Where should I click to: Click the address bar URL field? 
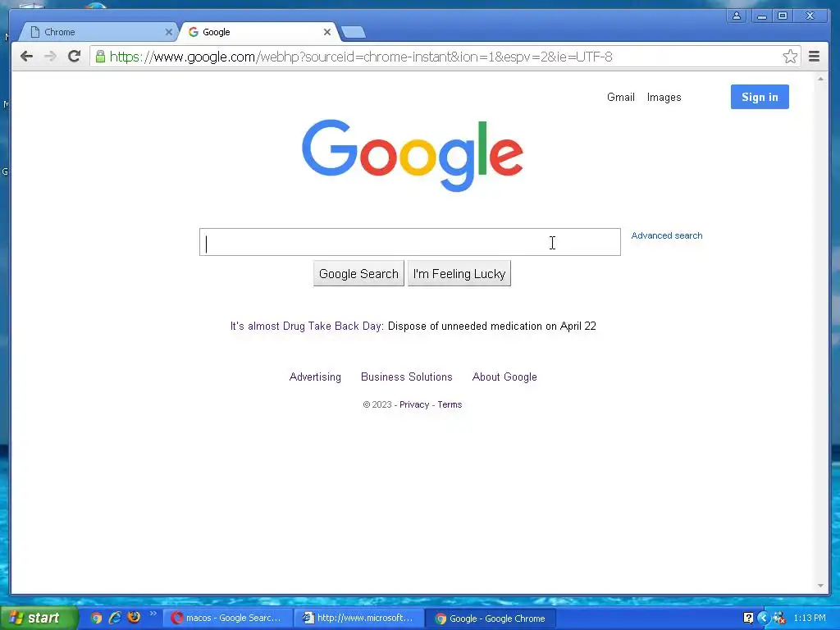coord(445,57)
